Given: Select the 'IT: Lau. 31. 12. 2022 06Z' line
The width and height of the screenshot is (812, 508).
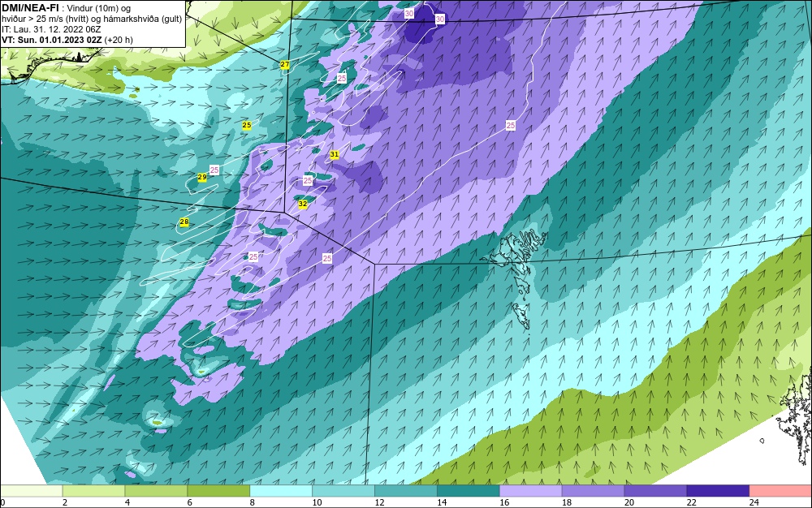Looking at the screenshot, I should tap(51, 29).
